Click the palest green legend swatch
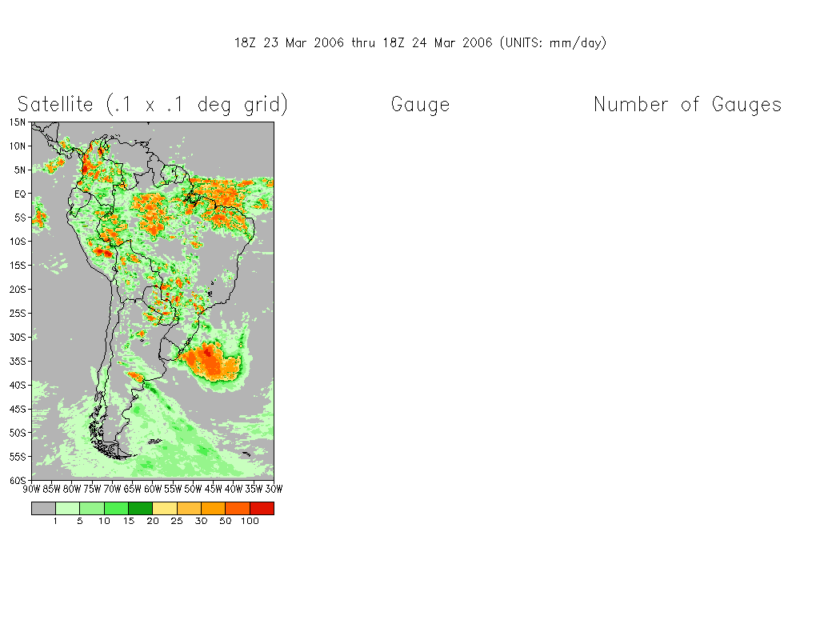 (67, 508)
